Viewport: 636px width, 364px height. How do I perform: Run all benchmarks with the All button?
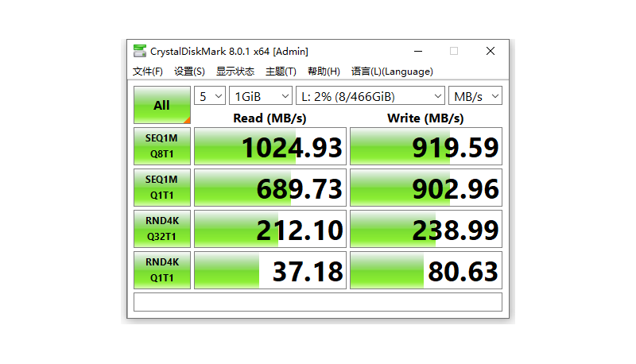162,105
